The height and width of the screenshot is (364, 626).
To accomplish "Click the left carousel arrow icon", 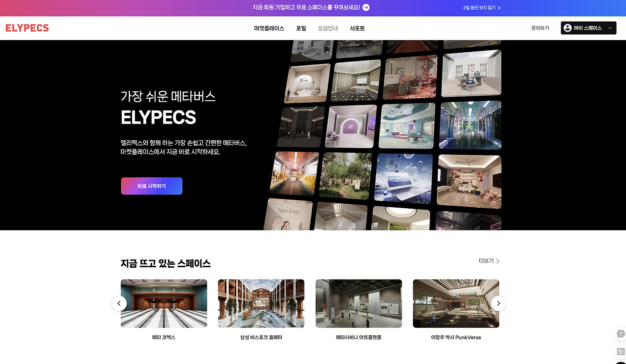I will click(x=119, y=303).
